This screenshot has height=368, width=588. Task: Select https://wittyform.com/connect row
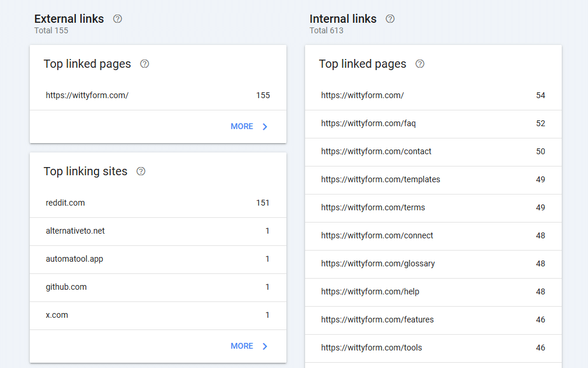[433, 236]
